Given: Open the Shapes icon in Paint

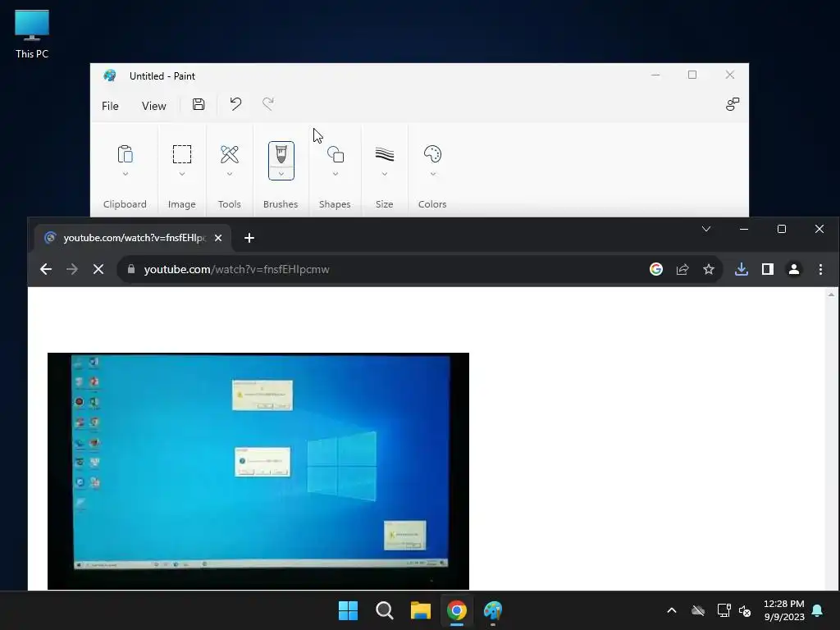Looking at the screenshot, I should [x=336, y=154].
